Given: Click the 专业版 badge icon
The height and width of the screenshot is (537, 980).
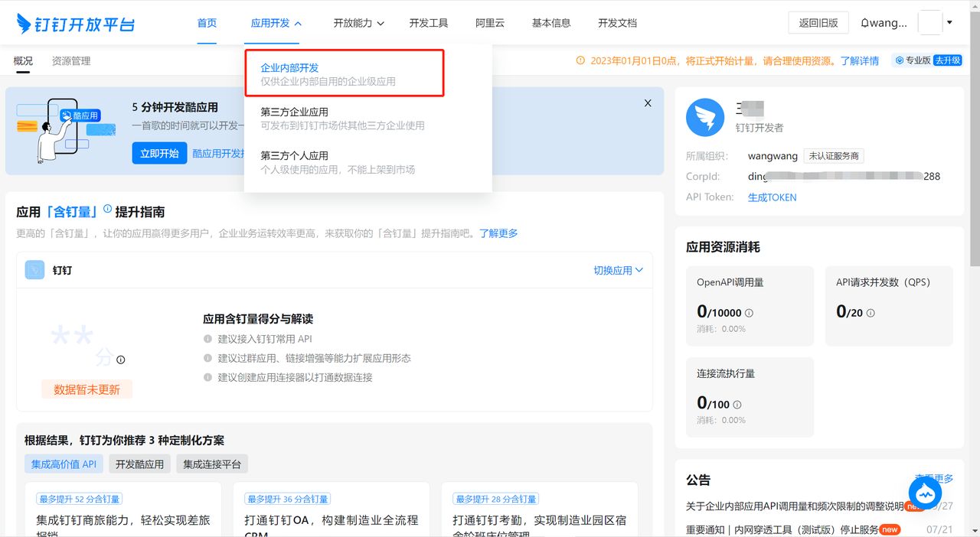Looking at the screenshot, I should click(x=900, y=60).
